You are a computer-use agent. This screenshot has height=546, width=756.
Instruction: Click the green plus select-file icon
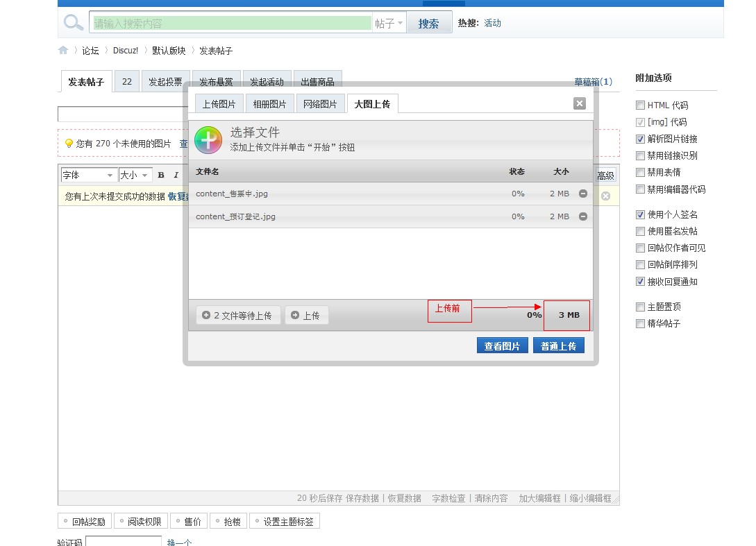click(x=208, y=140)
